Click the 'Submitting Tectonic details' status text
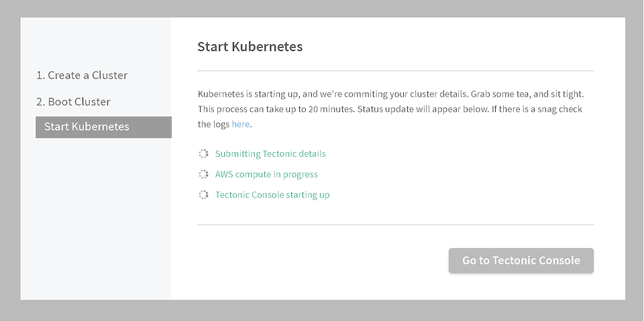 point(270,154)
